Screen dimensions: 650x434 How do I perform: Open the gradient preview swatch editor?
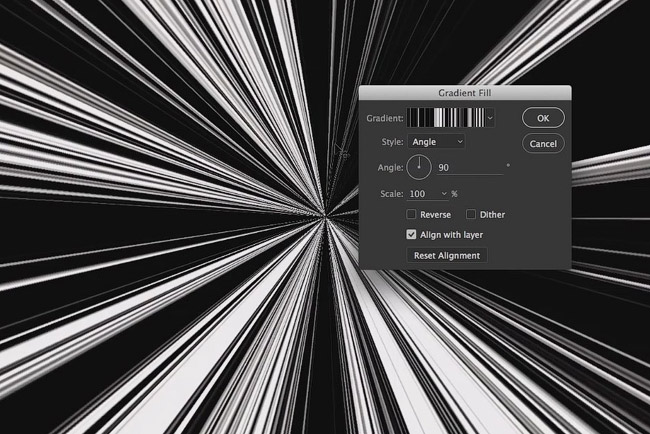click(x=446, y=118)
